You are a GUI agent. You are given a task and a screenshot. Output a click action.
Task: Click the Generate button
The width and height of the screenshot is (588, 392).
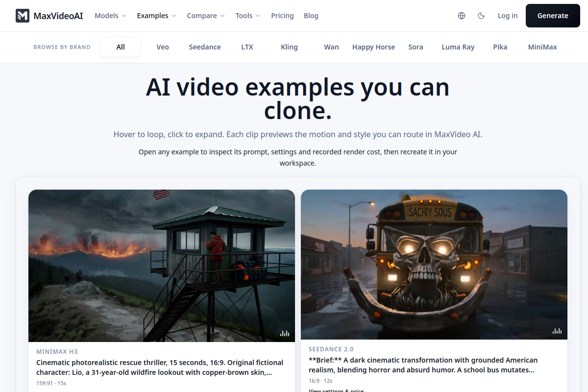tap(553, 16)
